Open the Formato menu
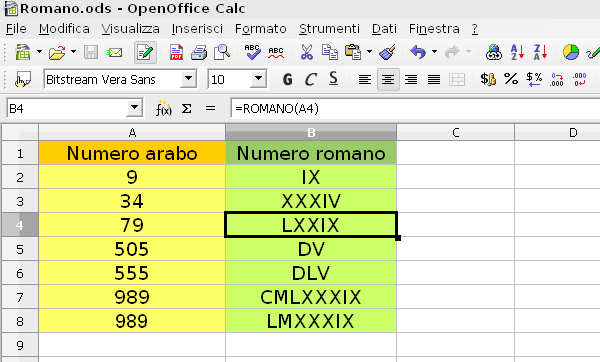This screenshot has width=600, height=362. coord(261,29)
